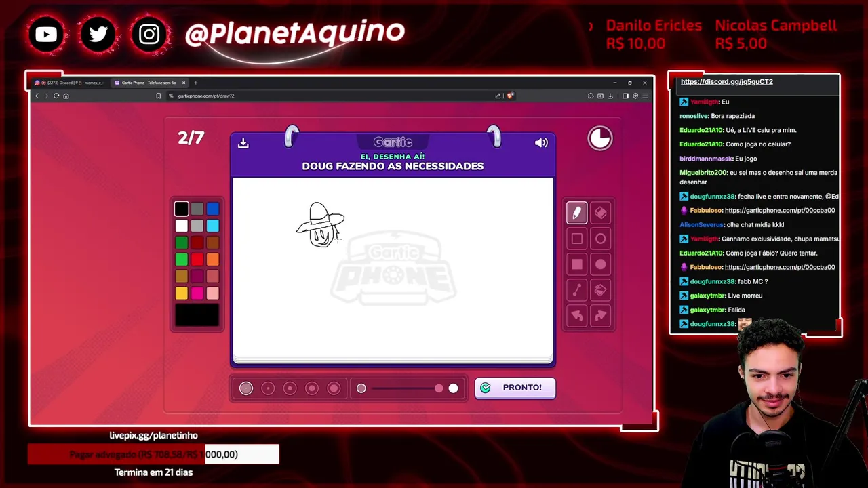Viewport: 868px width, 488px height.
Task: Go back in the browser
Action: [x=37, y=96]
